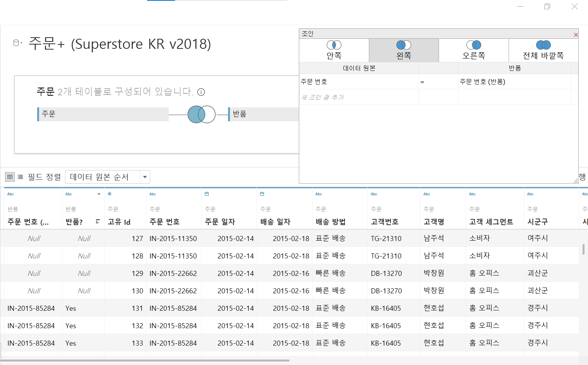
Task: Select the 안쪽 inner join type
Action: (334, 50)
